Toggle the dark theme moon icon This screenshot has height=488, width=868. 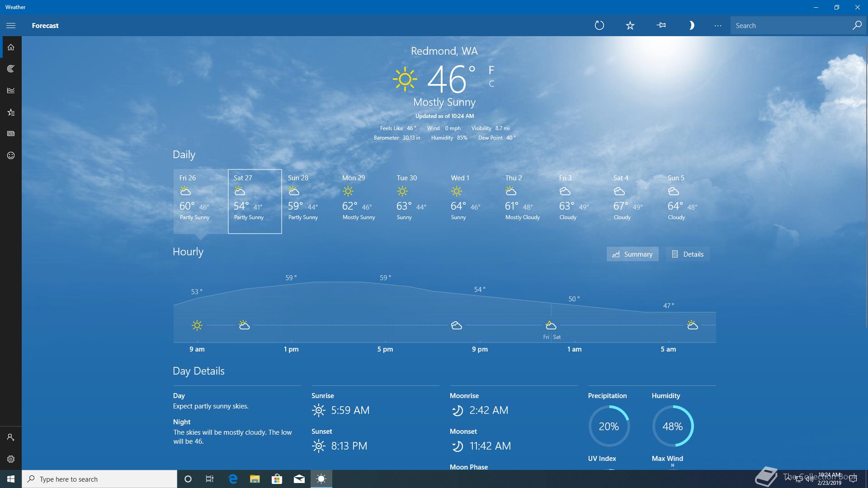691,26
